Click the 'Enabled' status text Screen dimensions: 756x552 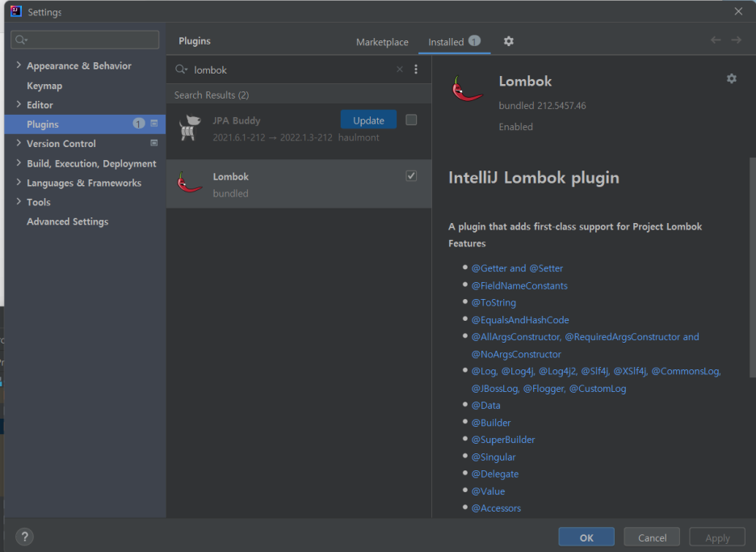pyautogui.click(x=515, y=127)
